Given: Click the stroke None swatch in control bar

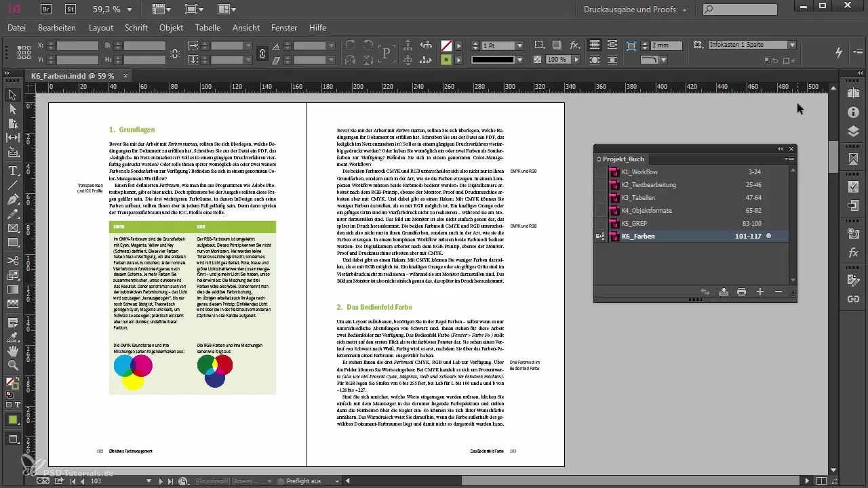Looking at the screenshot, I should coord(446,45).
